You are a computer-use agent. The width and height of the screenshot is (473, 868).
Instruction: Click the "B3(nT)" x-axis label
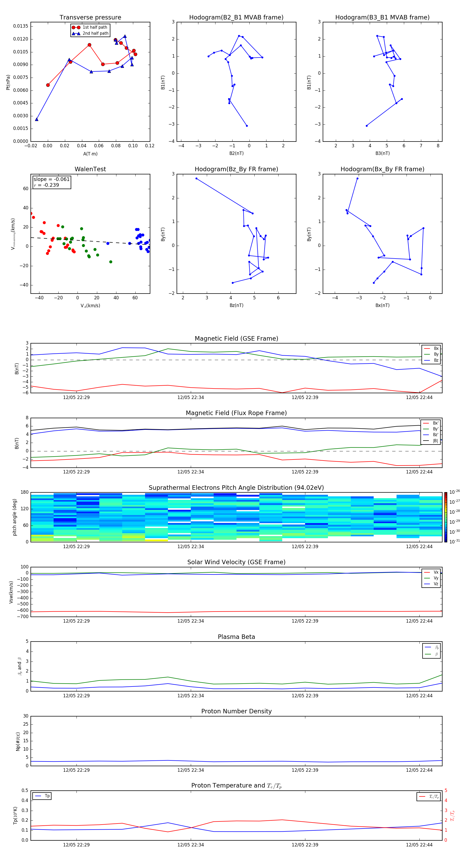click(382, 153)
